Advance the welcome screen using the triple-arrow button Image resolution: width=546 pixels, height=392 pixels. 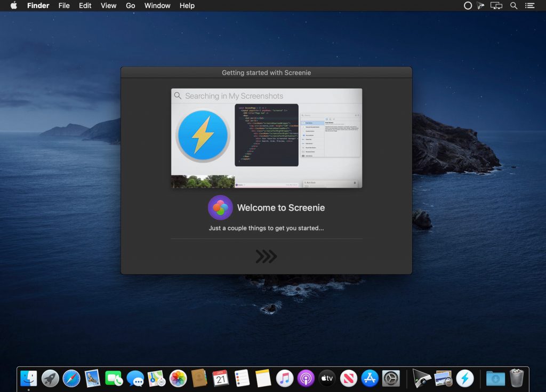[266, 257]
